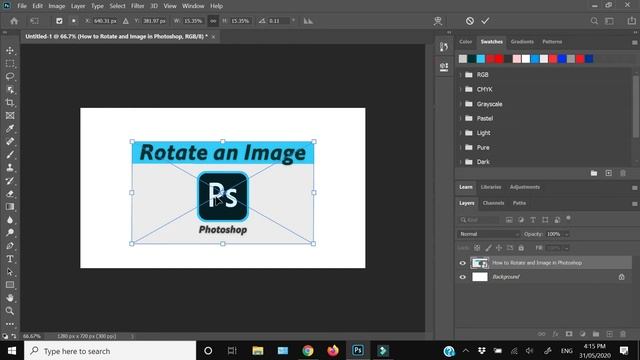Select the Eraser tool
This screenshot has height=360, width=640.
[10, 194]
